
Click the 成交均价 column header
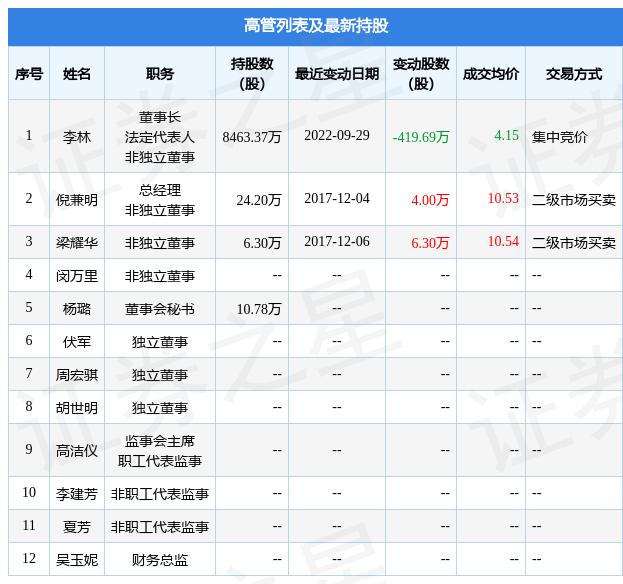tap(491, 74)
